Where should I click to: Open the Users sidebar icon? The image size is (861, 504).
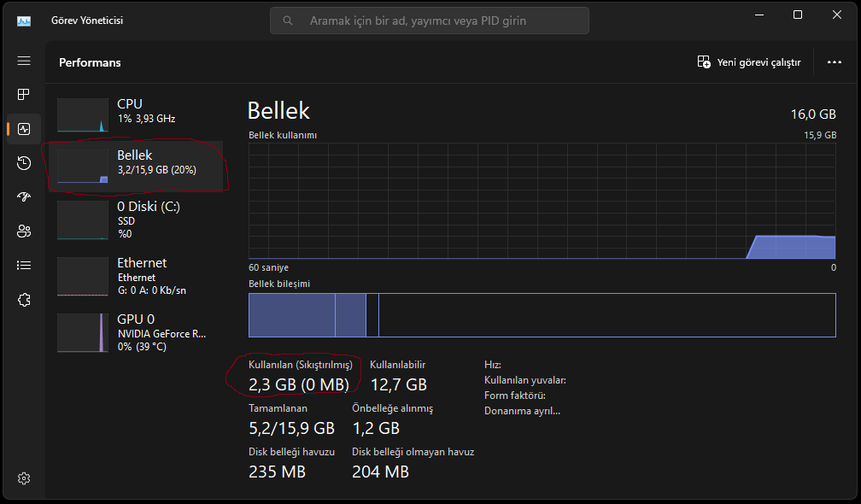(x=24, y=231)
